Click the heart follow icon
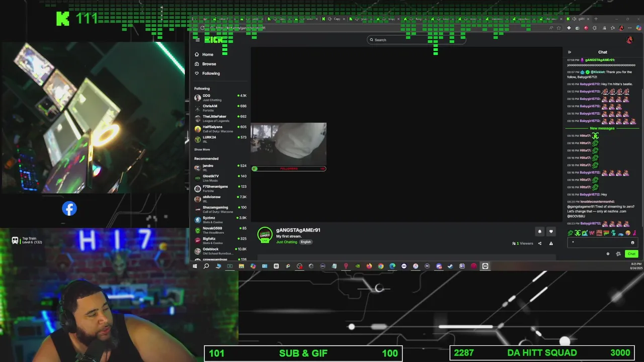Image resolution: width=644 pixels, height=362 pixels. point(551,232)
